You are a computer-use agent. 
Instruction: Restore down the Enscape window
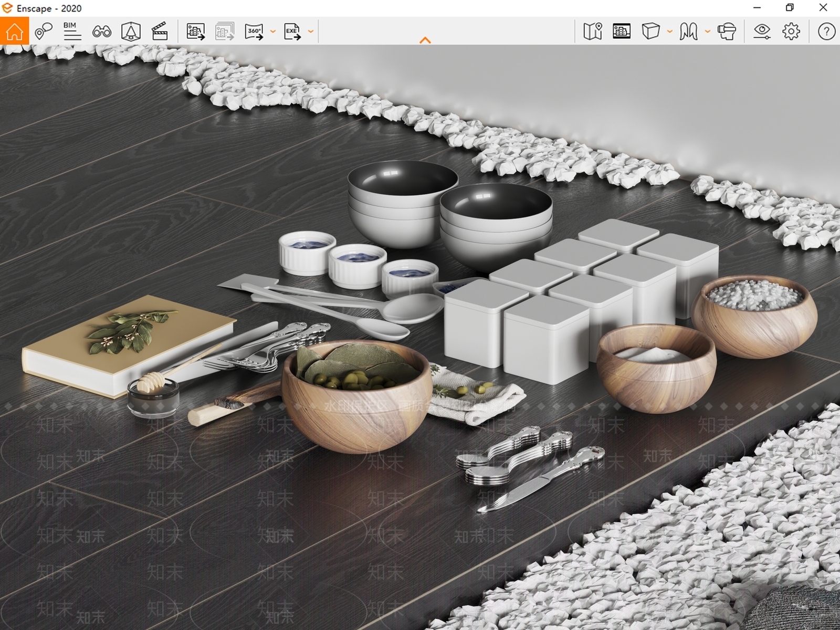pos(790,8)
